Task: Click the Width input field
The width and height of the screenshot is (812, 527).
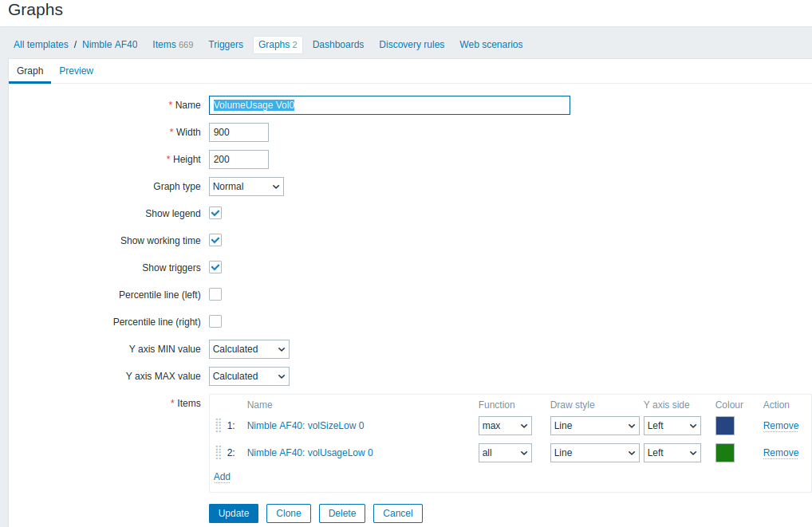Action: [238, 132]
